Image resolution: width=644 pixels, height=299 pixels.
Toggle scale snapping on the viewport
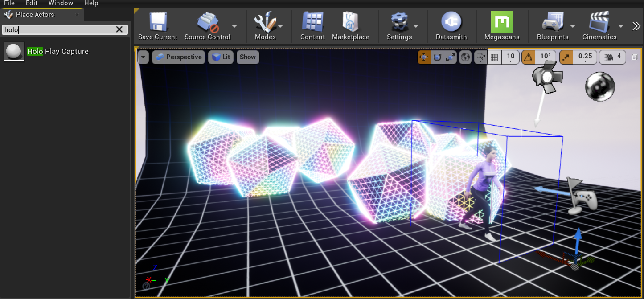566,57
